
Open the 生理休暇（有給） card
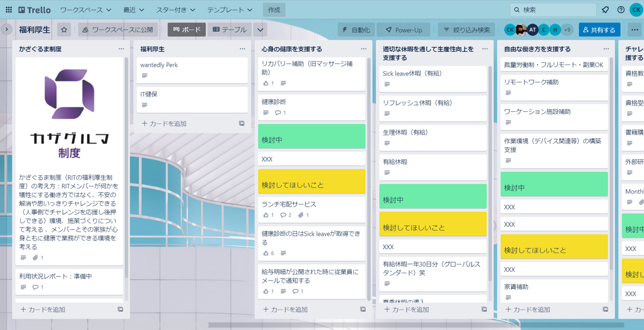(433, 137)
